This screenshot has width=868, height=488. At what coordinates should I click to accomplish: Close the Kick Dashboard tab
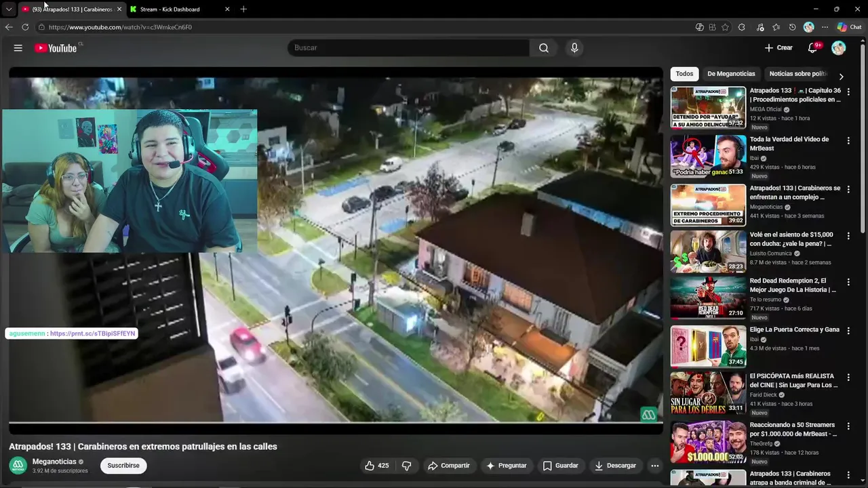227,9
